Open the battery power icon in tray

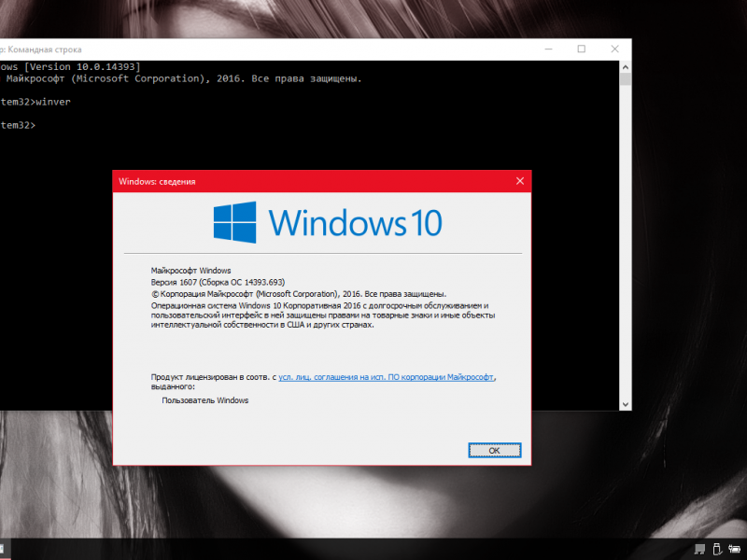click(735, 550)
